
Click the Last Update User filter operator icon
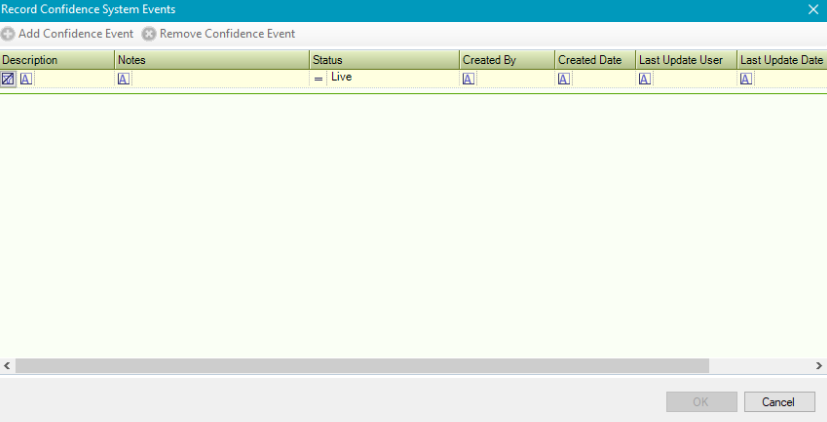[645, 79]
